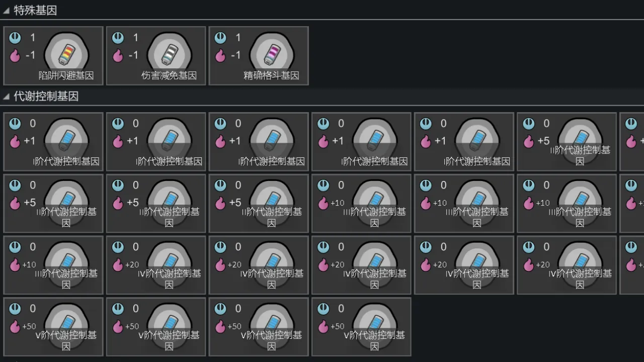Select the 陷阱闪避基因 capsule icon
The width and height of the screenshot is (644, 362).
[66, 54]
